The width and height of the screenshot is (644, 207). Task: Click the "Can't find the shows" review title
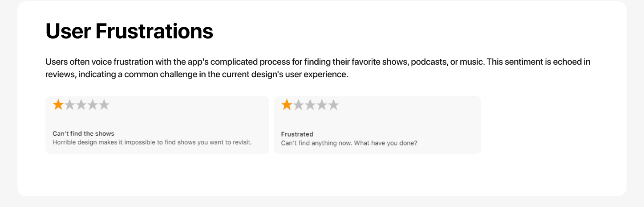click(83, 133)
